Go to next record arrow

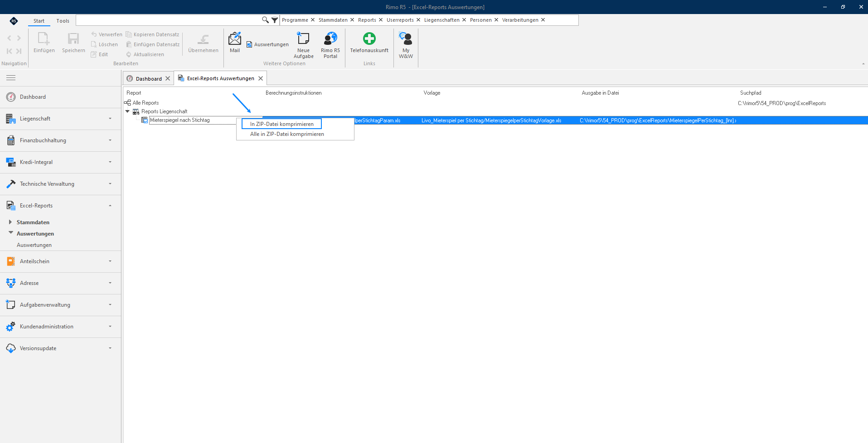(x=19, y=38)
